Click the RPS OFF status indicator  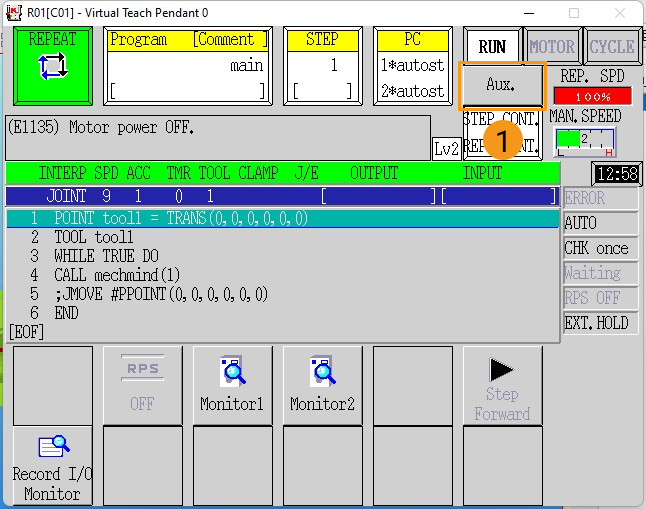pos(600,298)
